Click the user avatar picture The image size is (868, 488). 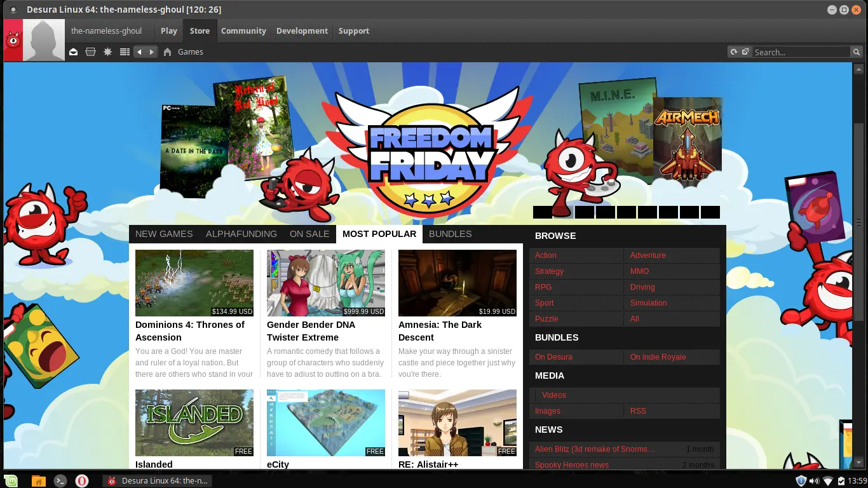tap(44, 40)
